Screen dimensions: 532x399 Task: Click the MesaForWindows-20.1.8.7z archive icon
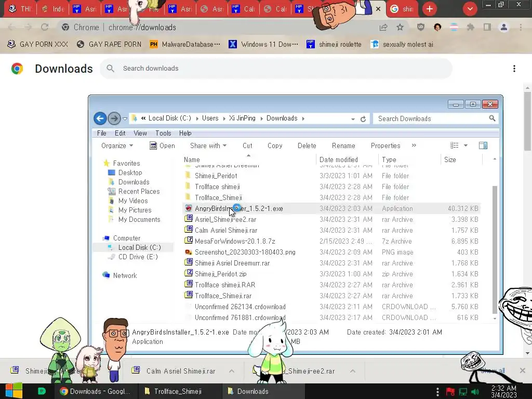188,241
